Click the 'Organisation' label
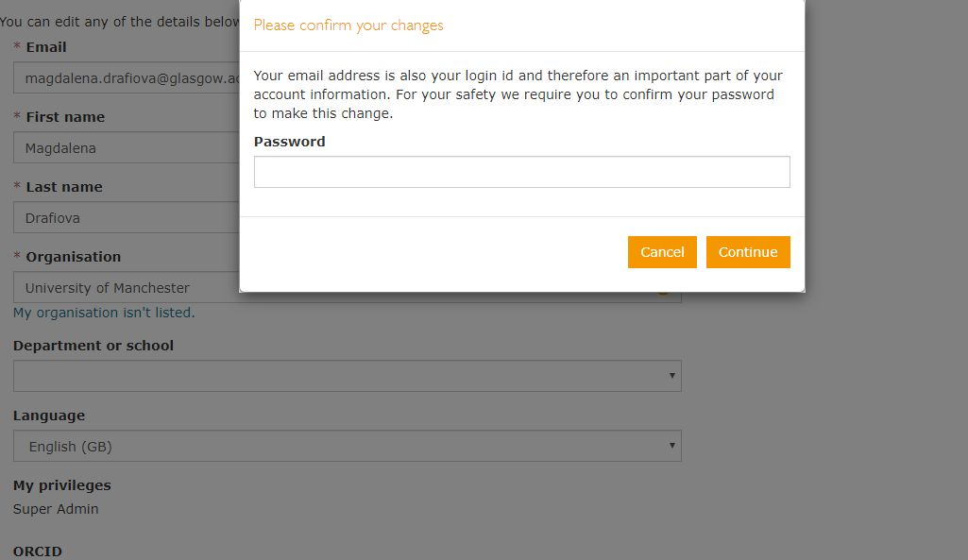Screen dimensions: 968x560 click(73, 257)
